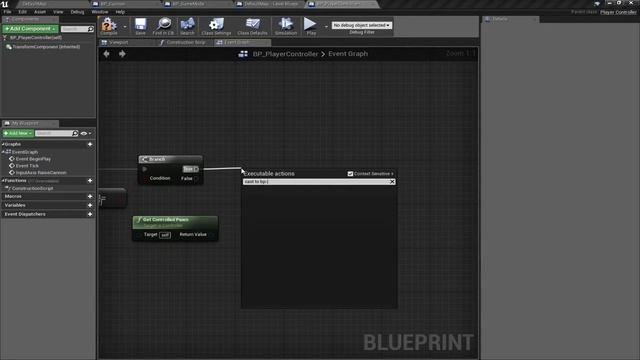Screen dimensions: 640x360
Task: Click the Target input pin
Action: [x=139, y=235]
